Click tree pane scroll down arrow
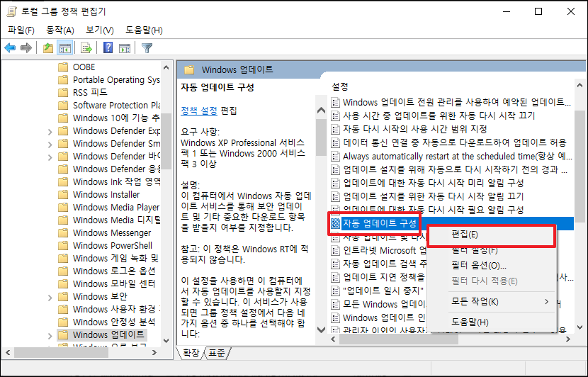Image resolution: width=588 pixels, height=377 pixels. pyautogui.click(x=166, y=341)
